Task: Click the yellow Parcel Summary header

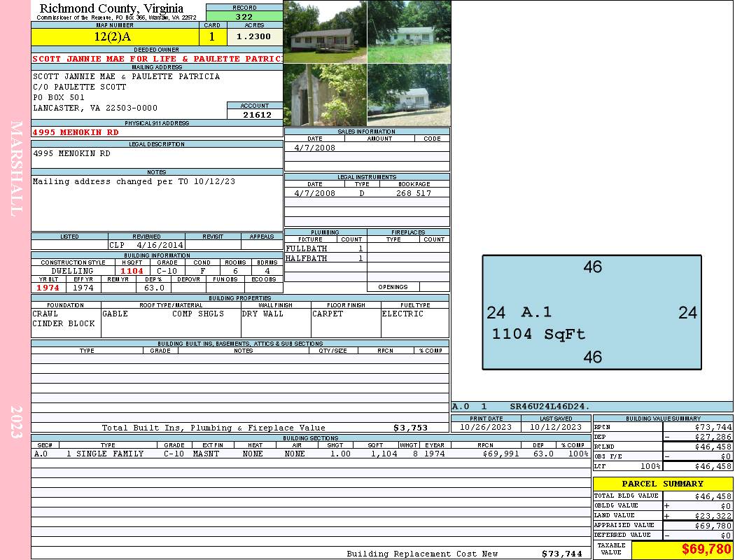Action: click(662, 484)
